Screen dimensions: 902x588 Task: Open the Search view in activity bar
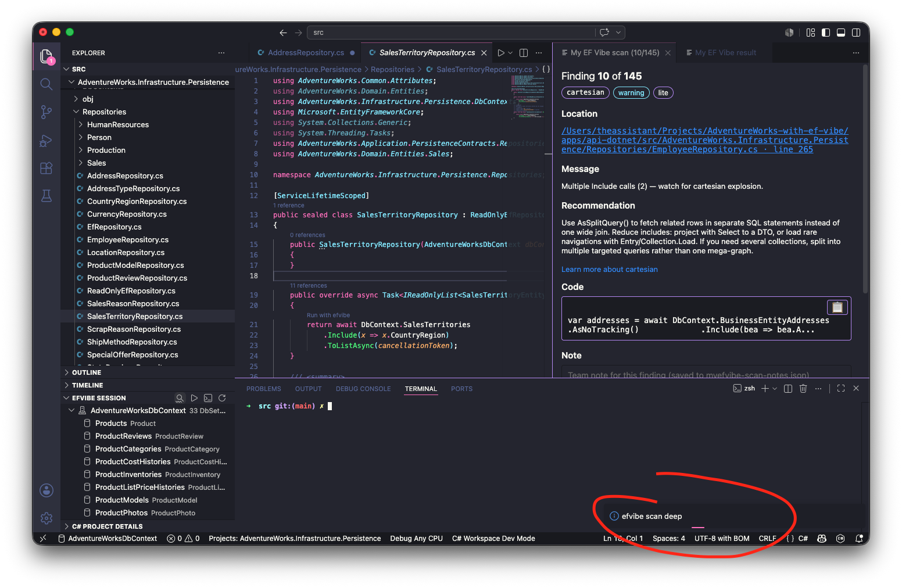[46, 84]
